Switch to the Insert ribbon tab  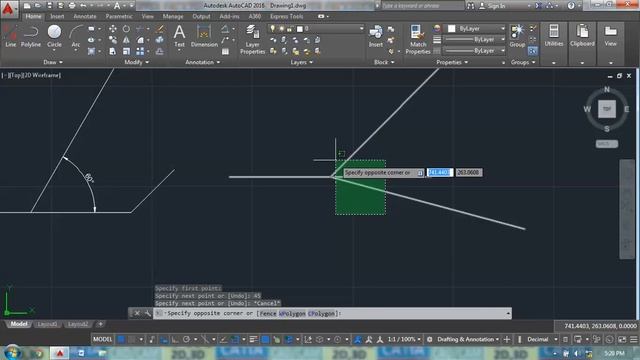(57, 16)
